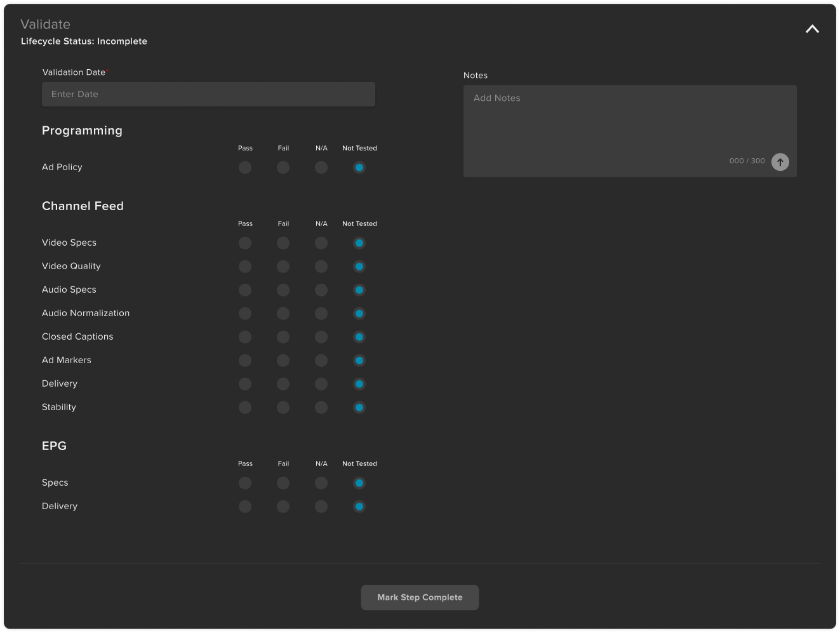Mark Stability as Fail

coord(283,407)
